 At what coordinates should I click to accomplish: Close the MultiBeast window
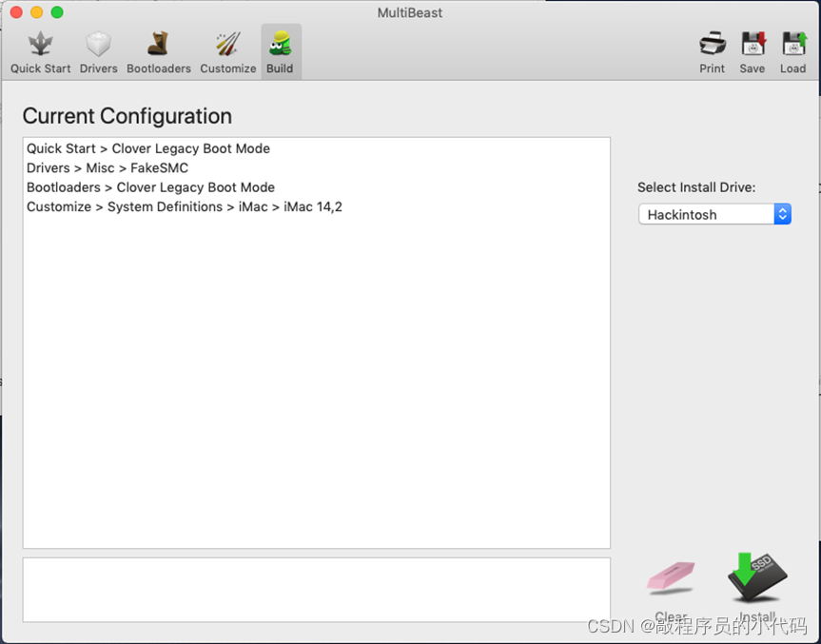(16, 12)
